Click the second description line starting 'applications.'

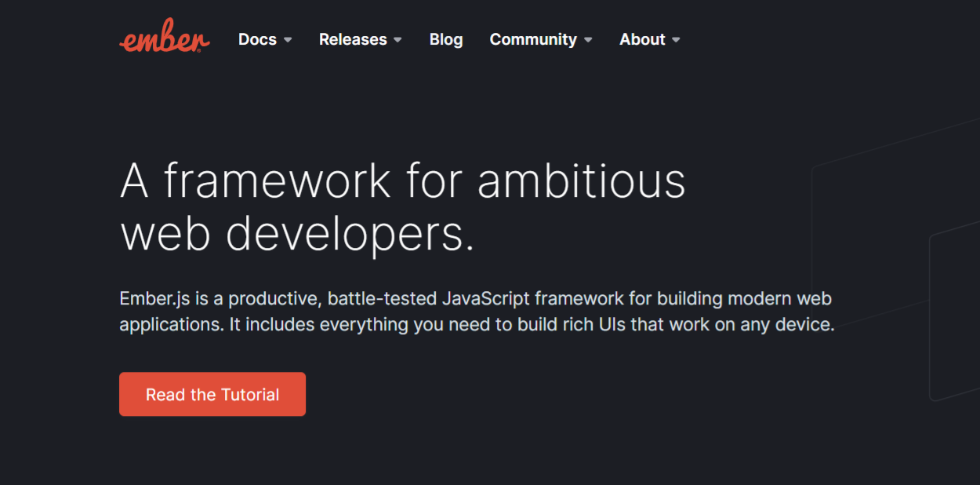(477, 324)
